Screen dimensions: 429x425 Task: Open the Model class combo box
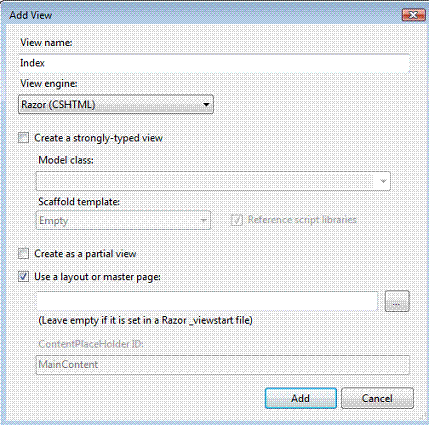(x=213, y=181)
